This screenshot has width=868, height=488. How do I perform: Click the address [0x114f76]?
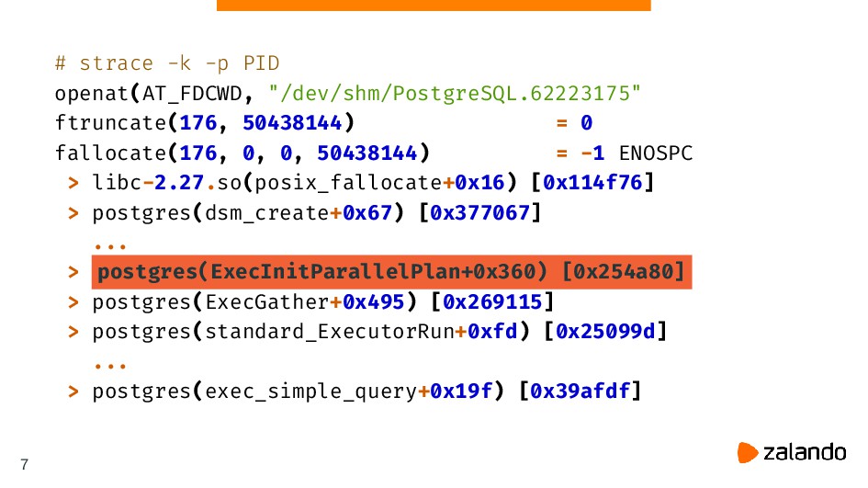tap(592, 182)
